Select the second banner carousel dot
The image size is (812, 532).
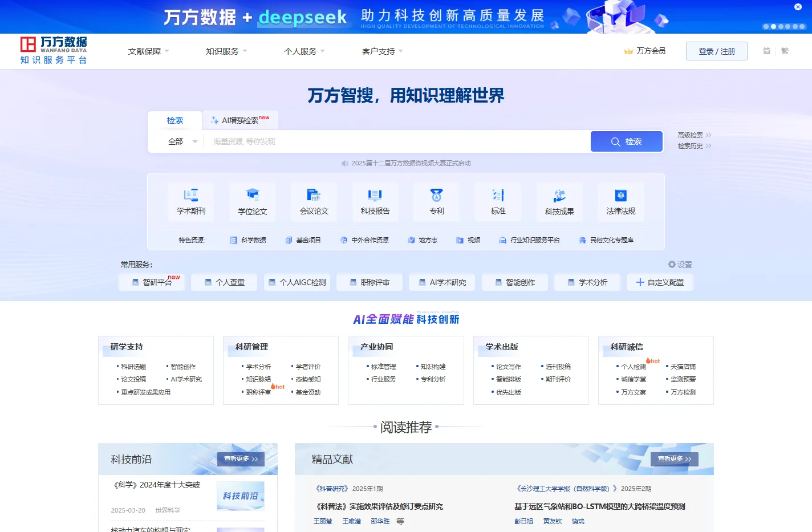(x=773, y=27)
